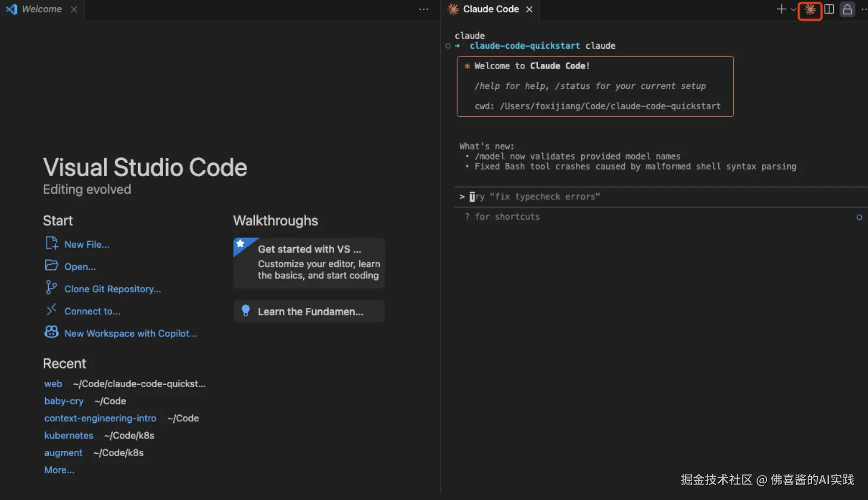Click the plus icon for a new terminal

(781, 9)
